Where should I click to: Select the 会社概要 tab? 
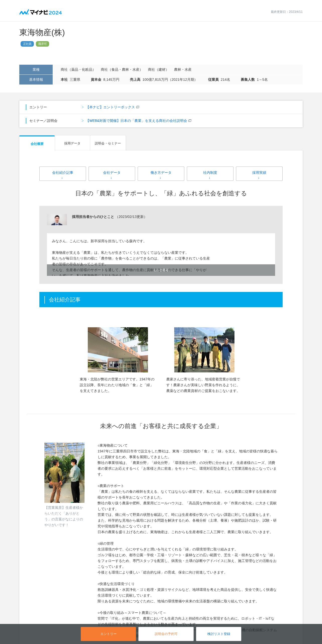pyautogui.click(x=37, y=143)
